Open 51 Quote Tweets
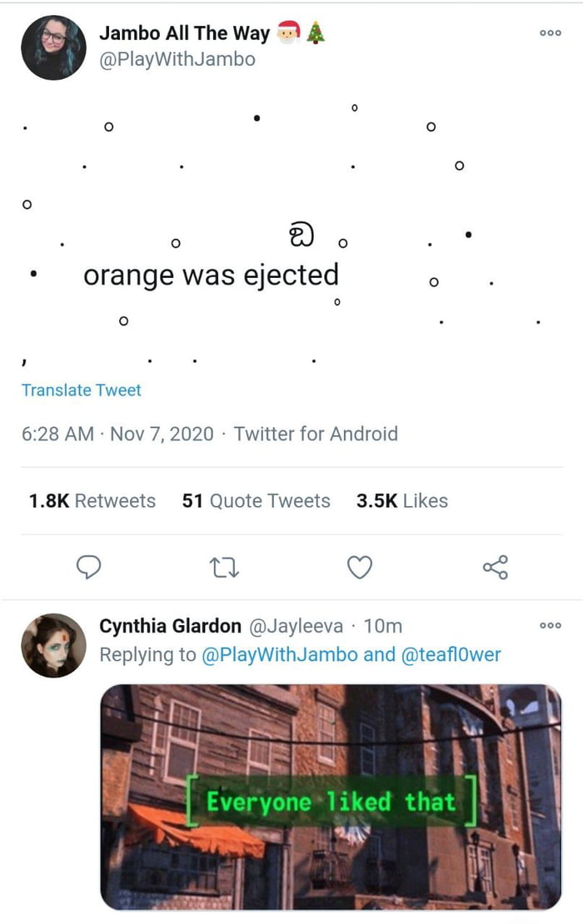583x924 pixels. pos(257,500)
